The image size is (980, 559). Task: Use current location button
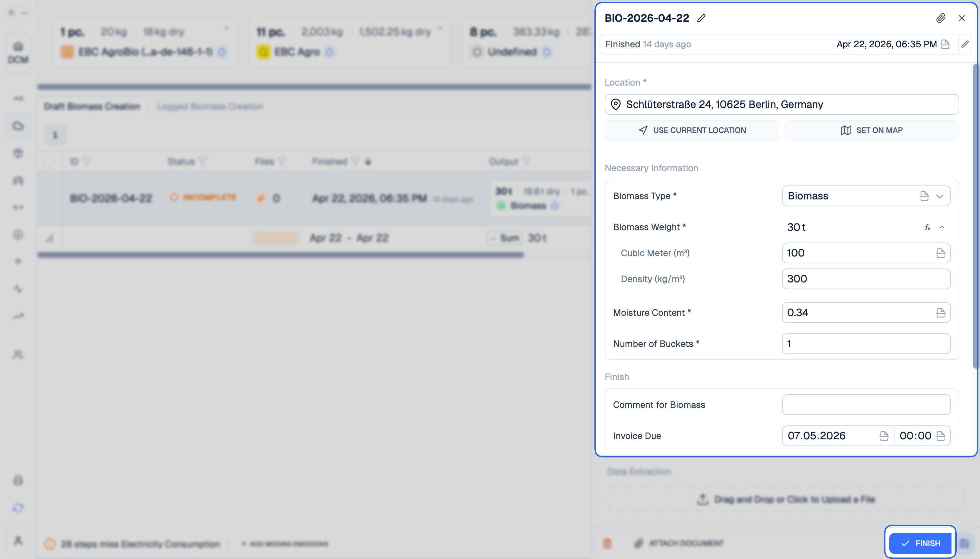point(692,130)
